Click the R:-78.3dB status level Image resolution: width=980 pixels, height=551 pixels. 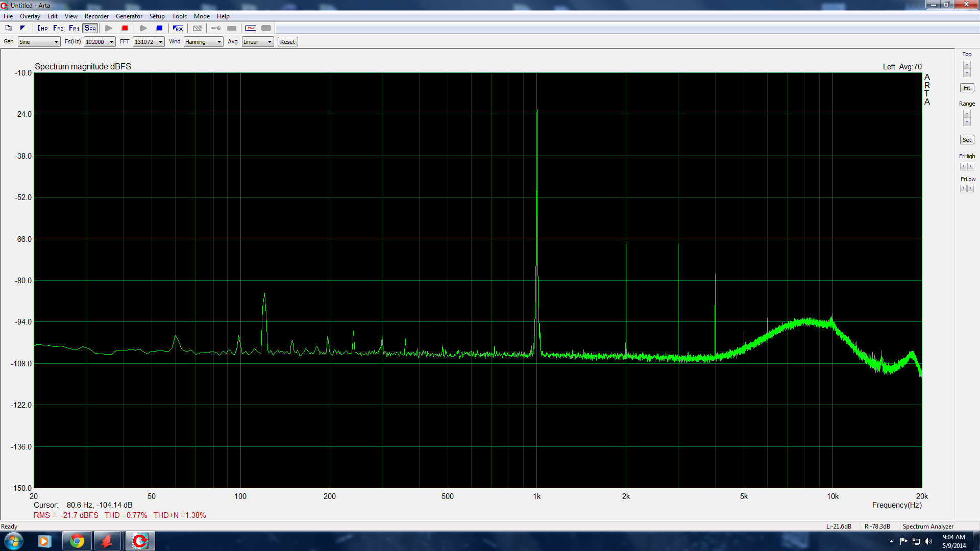tap(877, 527)
